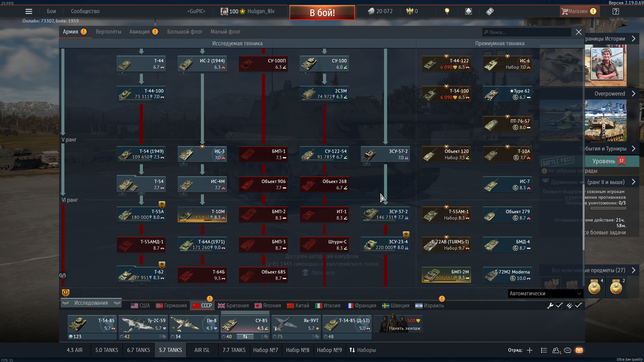Expand the ранг II и выше task arrow
Image resolution: width=644 pixels, height=362 pixels.
[x=634, y=182]
